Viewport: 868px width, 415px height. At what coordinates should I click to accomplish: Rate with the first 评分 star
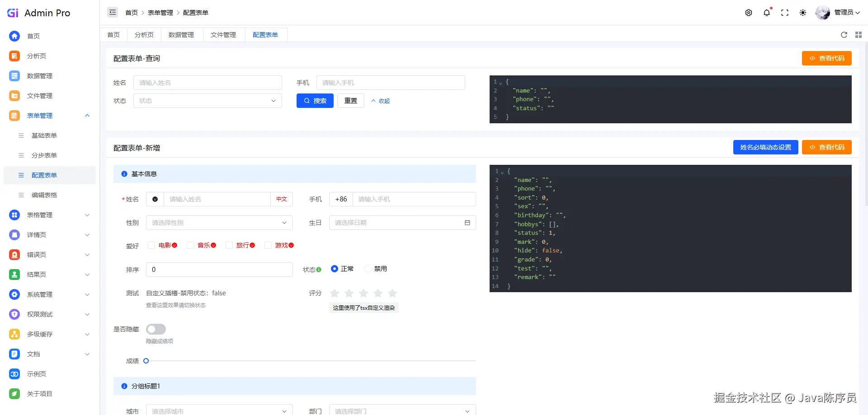335,293
